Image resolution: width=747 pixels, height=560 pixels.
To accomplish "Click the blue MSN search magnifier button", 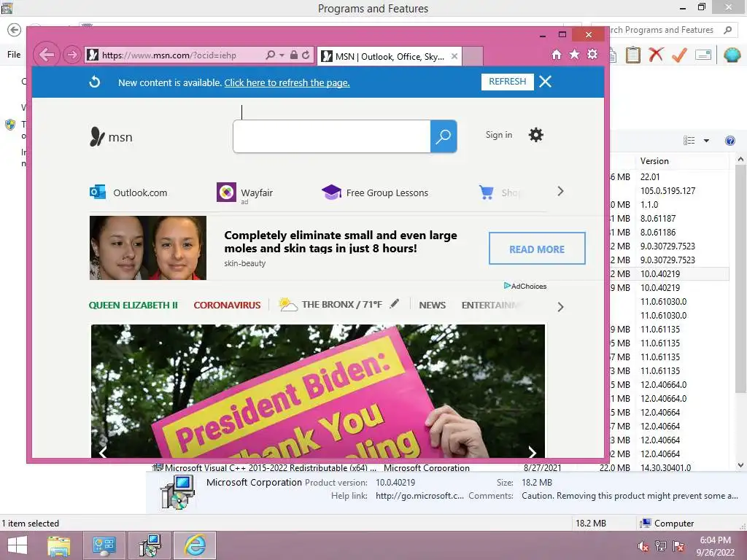I will click(444, 136).
